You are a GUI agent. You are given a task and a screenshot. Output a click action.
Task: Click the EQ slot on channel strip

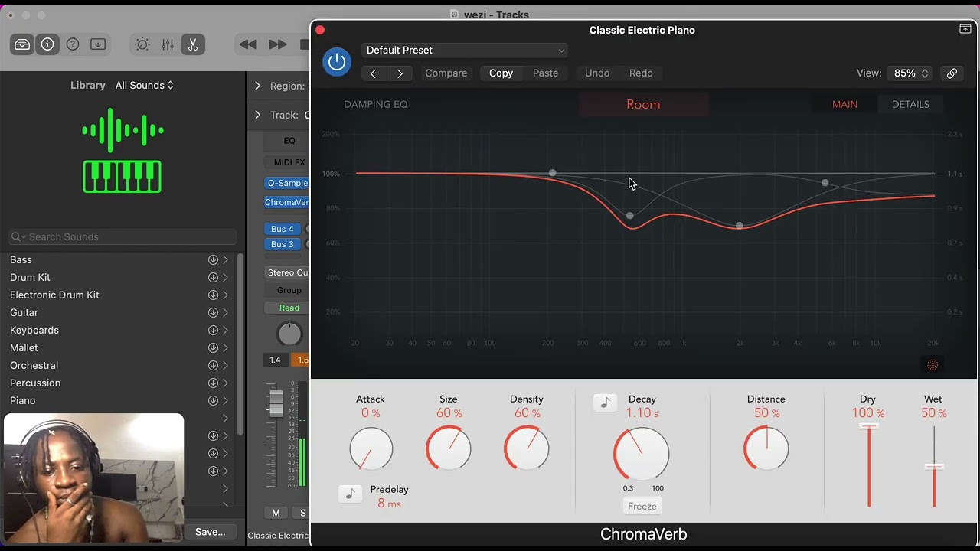[x=287, y=140]
